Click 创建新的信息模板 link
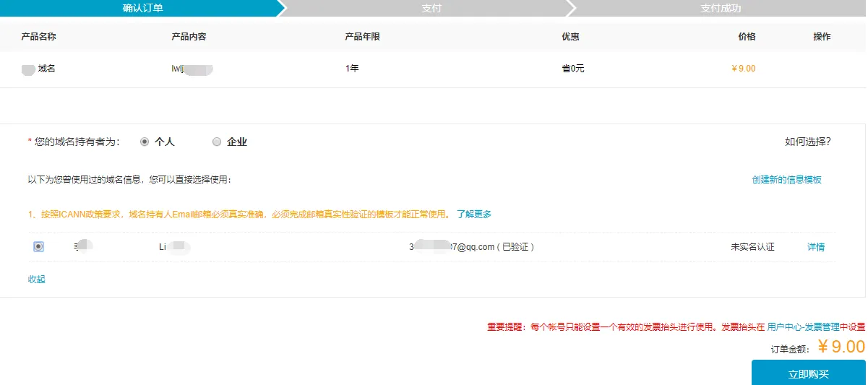Image resolution: width=868 pixels, height=385 pixels. point(786,180)
